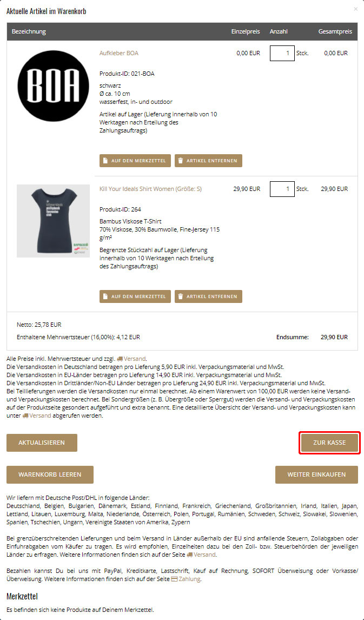364x620 pixels.
Task: Empty cart with WARENKORB LEEREN
Action: point(50,474)
